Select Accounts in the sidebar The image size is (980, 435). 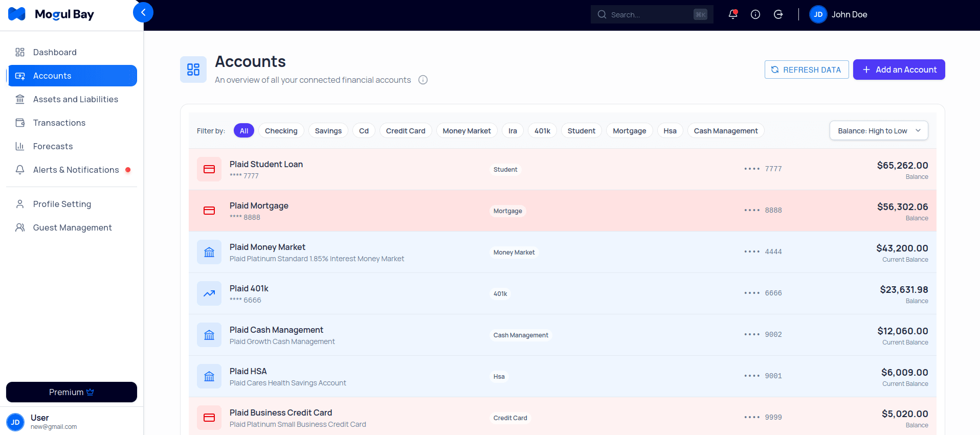tap(72, 76)
